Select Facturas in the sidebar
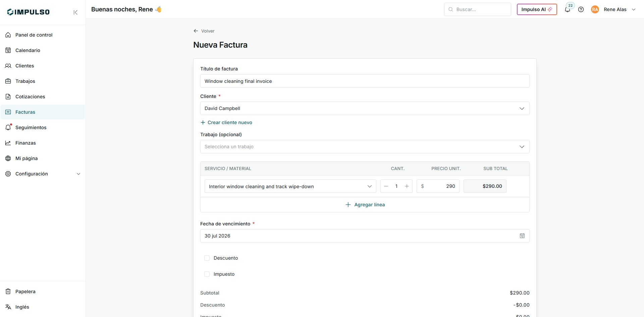Viewport: 644px width, 317px height. click(43, 112)
